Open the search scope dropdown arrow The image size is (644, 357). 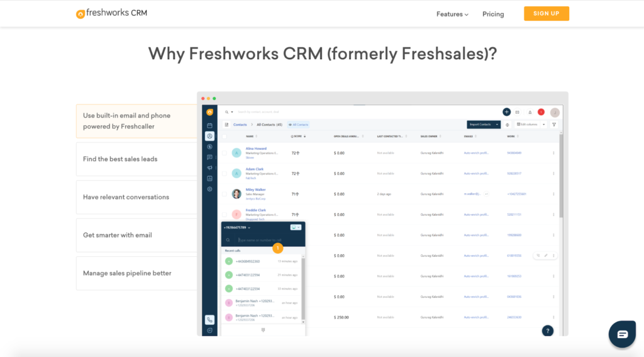click(x=232, y=112)
